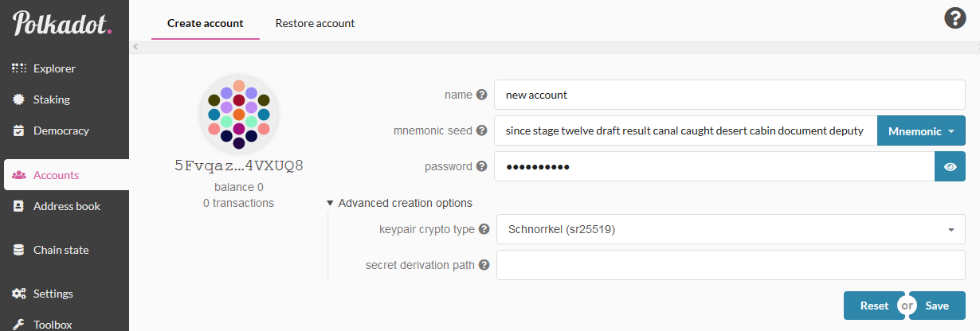Select the Create account tab
This screenshot has width=980, height=331.
[205, 23]
